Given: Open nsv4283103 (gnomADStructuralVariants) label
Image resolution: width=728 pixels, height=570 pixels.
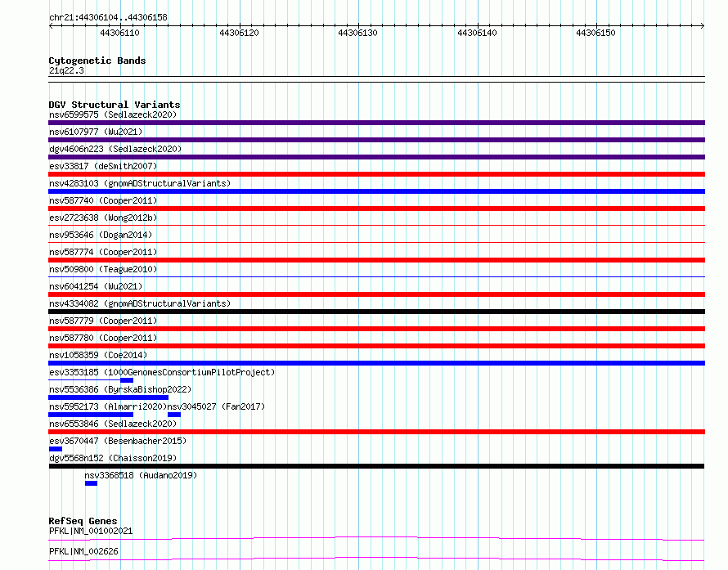Looking at the screenshot, I should coord(140,183).
